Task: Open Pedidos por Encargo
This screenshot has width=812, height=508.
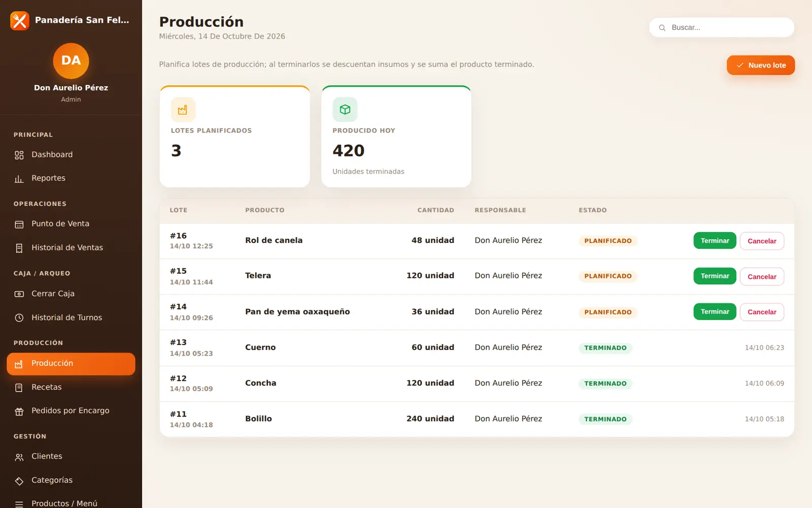Action: coord(71,410)
